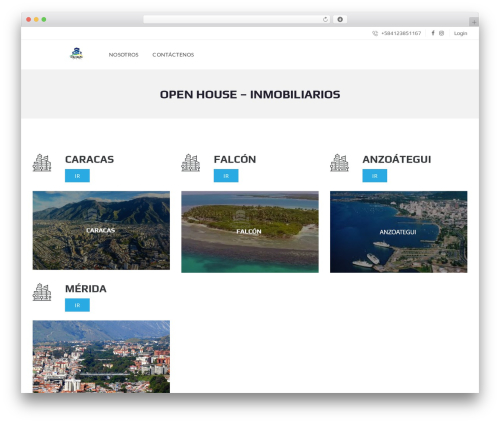
Task: Click the site logo in the header
Action: [76, 53]
